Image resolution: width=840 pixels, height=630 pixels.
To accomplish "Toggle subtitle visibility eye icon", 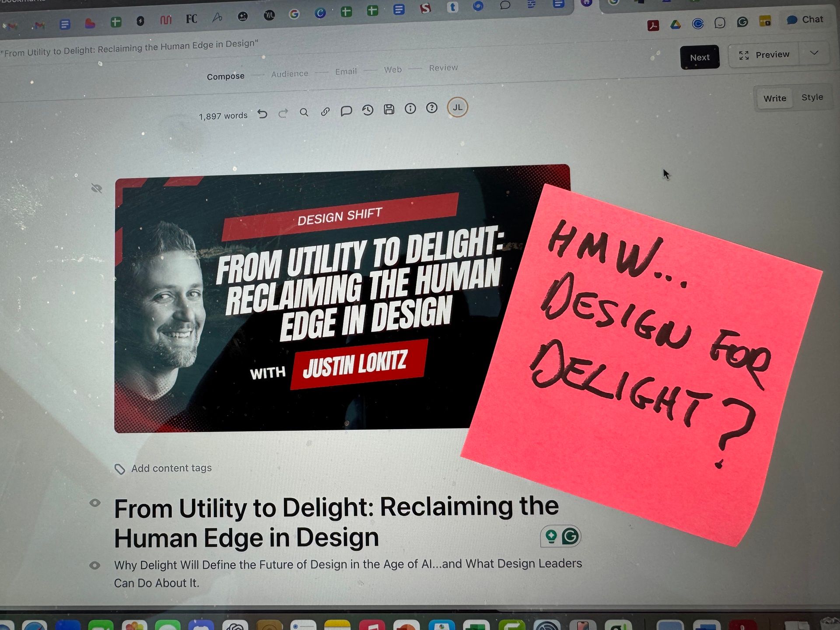I will coord(95,565).
